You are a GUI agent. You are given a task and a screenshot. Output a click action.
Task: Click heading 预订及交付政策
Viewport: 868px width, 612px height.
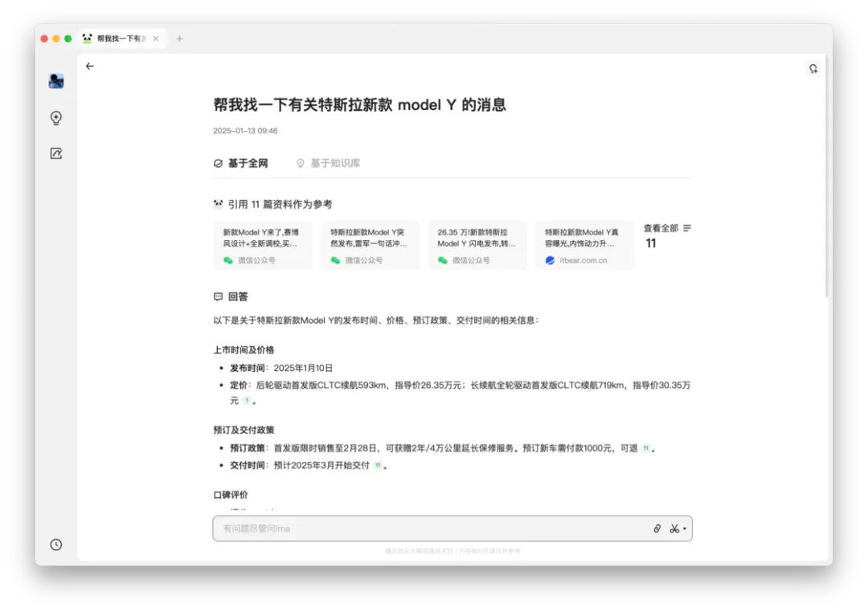244,430
